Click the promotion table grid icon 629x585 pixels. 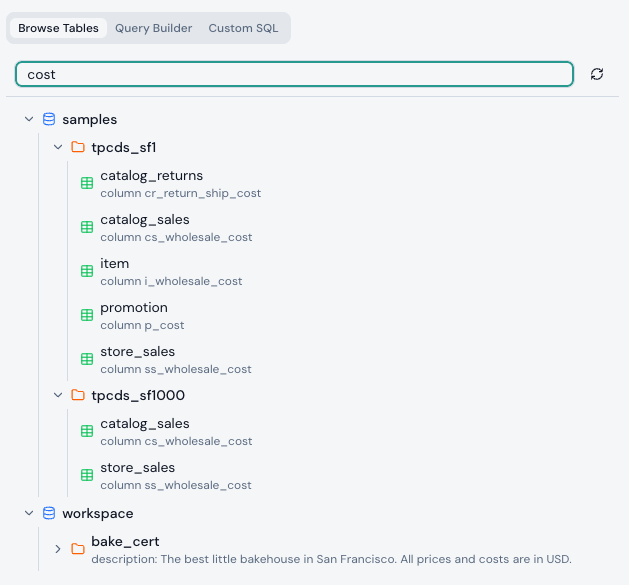(87, 315)
